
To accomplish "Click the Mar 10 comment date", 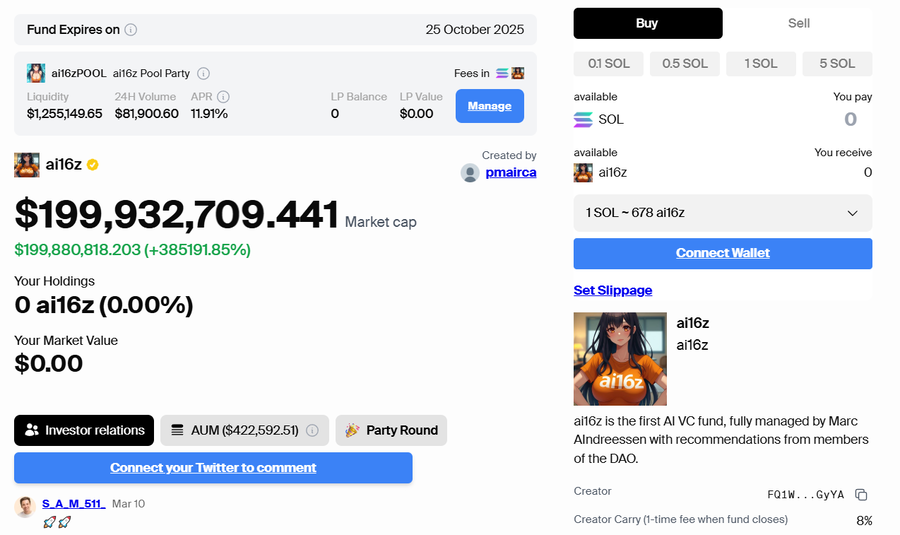I will tap(129, 504).
